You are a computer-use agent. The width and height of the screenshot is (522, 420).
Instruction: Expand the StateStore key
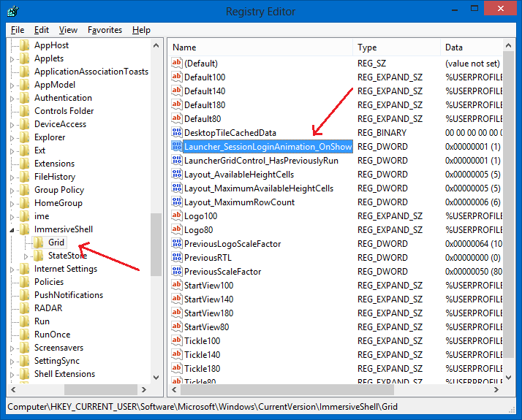pyautogui.click(x=26, y=256)
